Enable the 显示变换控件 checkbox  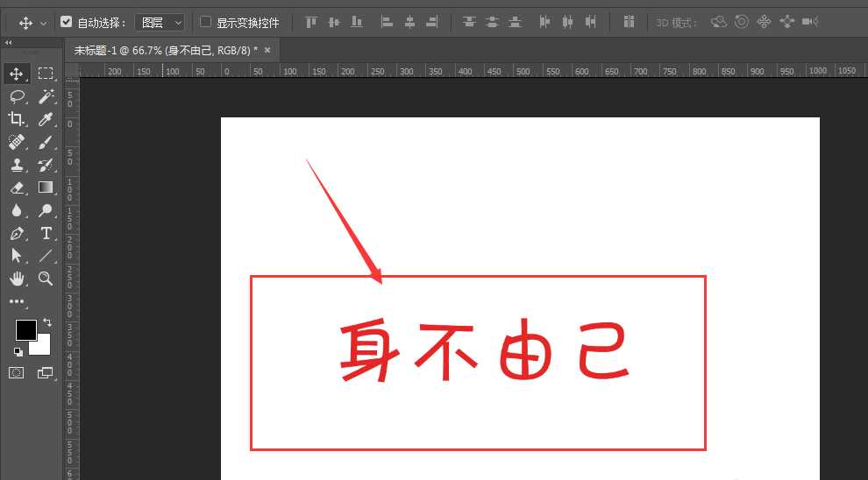(x=206, y=22)
